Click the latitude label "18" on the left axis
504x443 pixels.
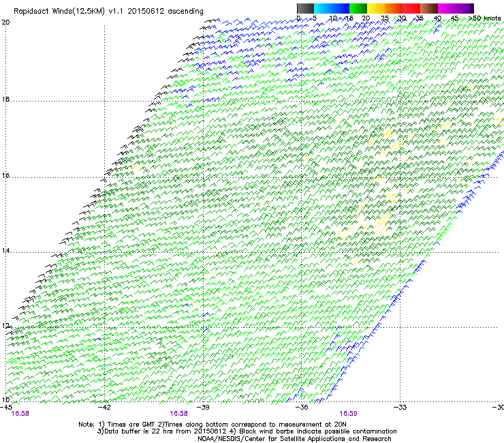[x=5, y=100]
